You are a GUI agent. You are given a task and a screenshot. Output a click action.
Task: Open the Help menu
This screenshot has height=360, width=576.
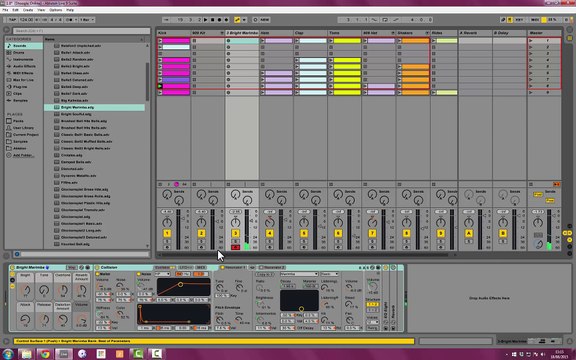click(x=70, y=10)
